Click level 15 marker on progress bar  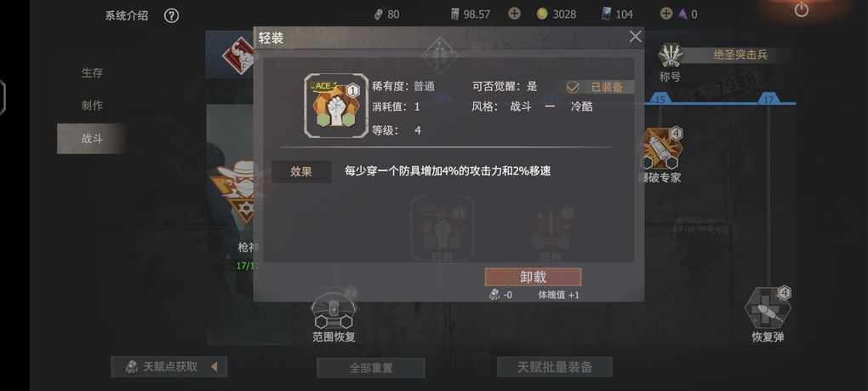(660, 99)
